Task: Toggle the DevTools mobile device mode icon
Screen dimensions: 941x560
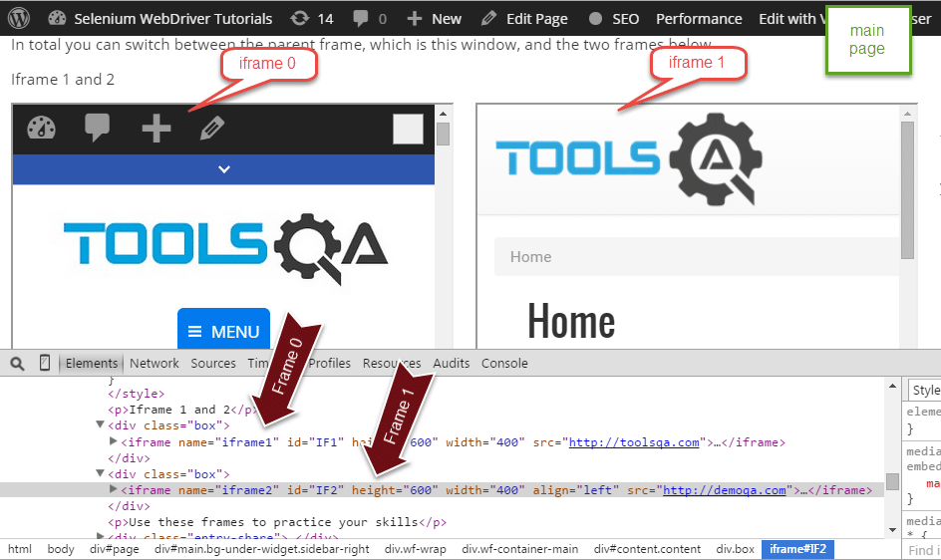Action: (45, 363)
